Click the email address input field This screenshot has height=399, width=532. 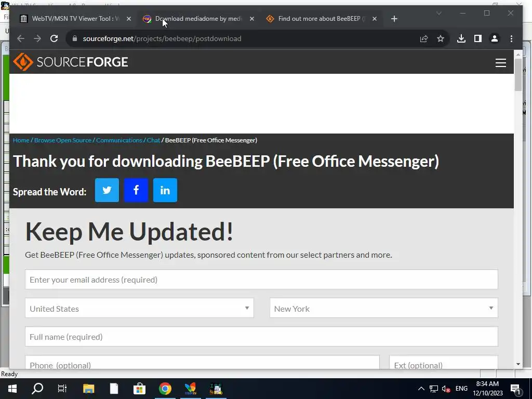(x=261, y=280)
